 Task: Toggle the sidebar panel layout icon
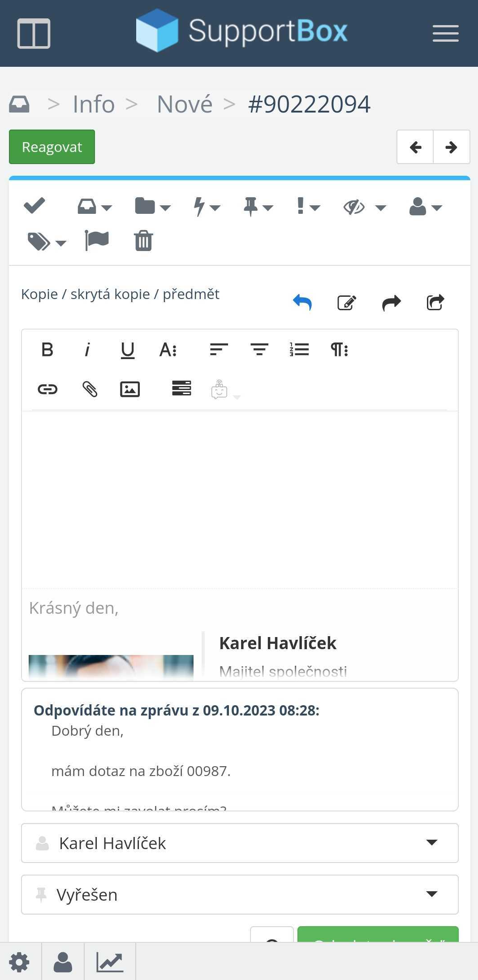click(34, 33)
